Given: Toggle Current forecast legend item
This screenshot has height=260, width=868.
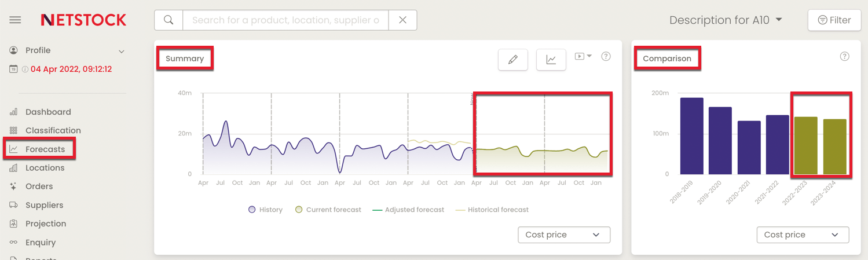Looking at the screenshot, I should [x=328, y=210].
